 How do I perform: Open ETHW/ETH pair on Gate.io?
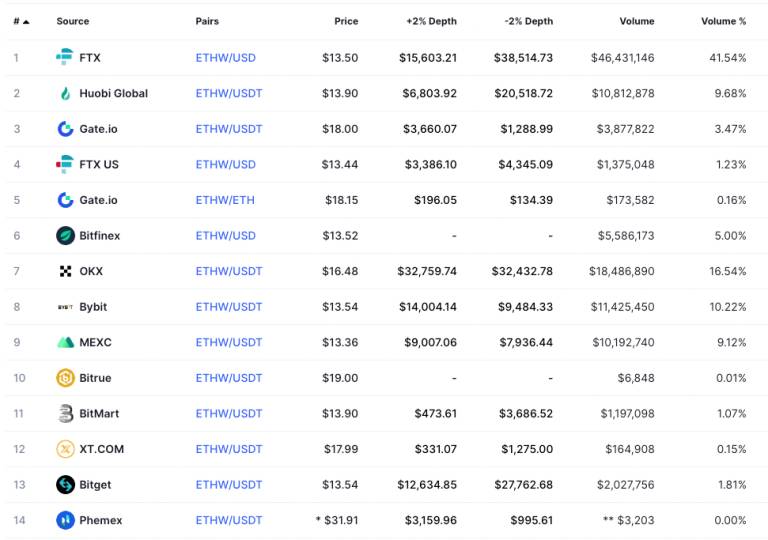point(225,200)
